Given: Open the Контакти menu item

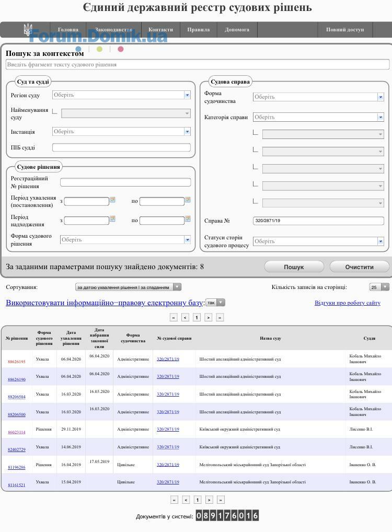Looking at the screenshot, I should point(160,30).
